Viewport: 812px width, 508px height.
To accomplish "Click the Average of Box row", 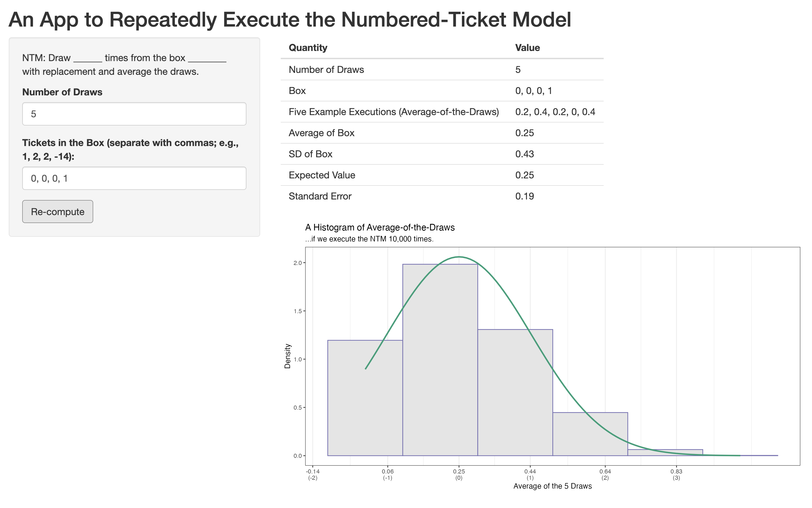I will [321, 133].
